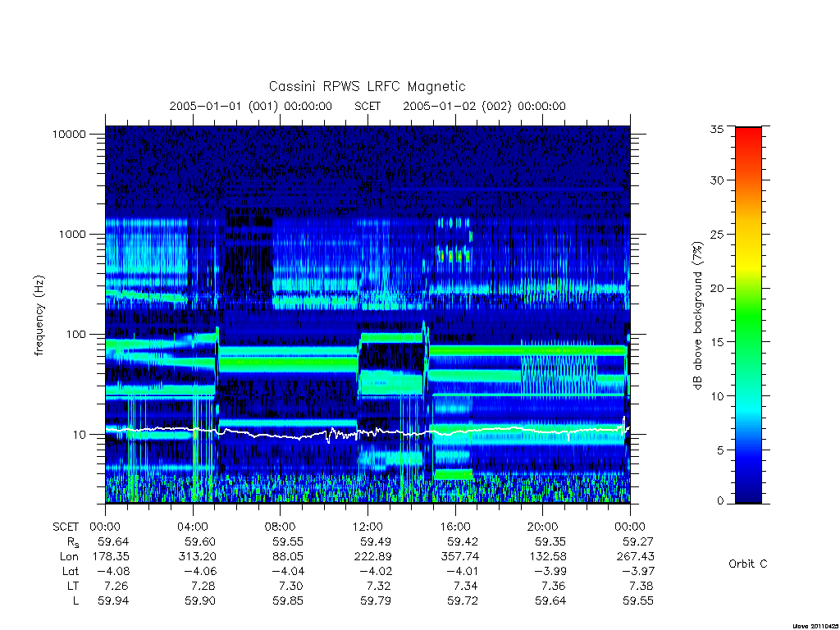Click latitude value '-3.97'
Viewport: 840px width, 630px height.
coord(638,572)
